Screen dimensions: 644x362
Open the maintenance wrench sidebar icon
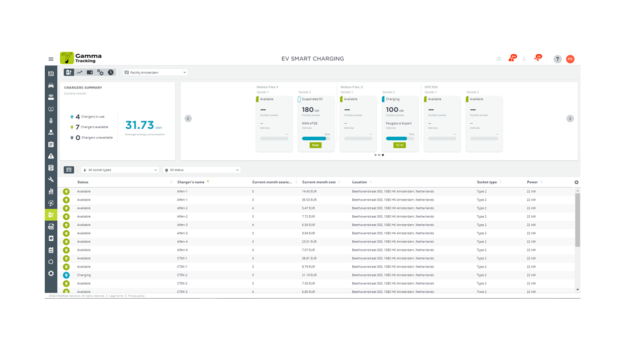click(51, 179)
